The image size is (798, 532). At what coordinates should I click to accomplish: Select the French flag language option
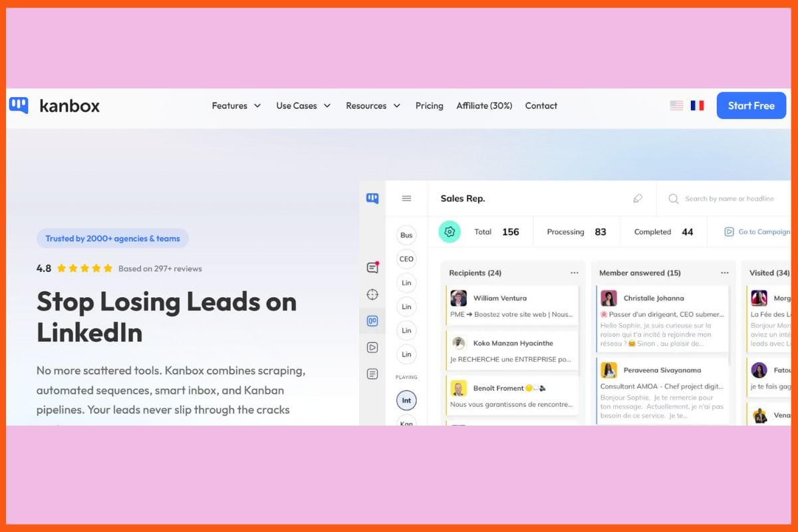tap(697, 105)
